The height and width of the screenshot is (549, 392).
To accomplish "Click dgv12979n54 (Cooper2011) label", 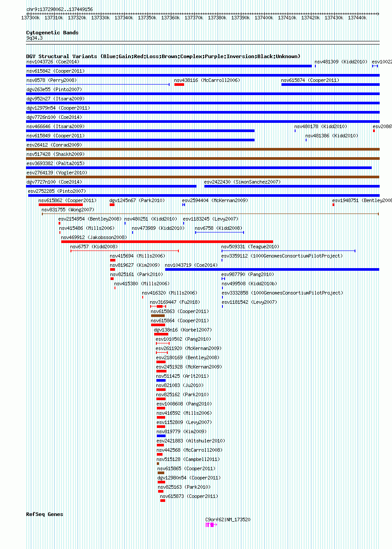I will pos(58,108).
